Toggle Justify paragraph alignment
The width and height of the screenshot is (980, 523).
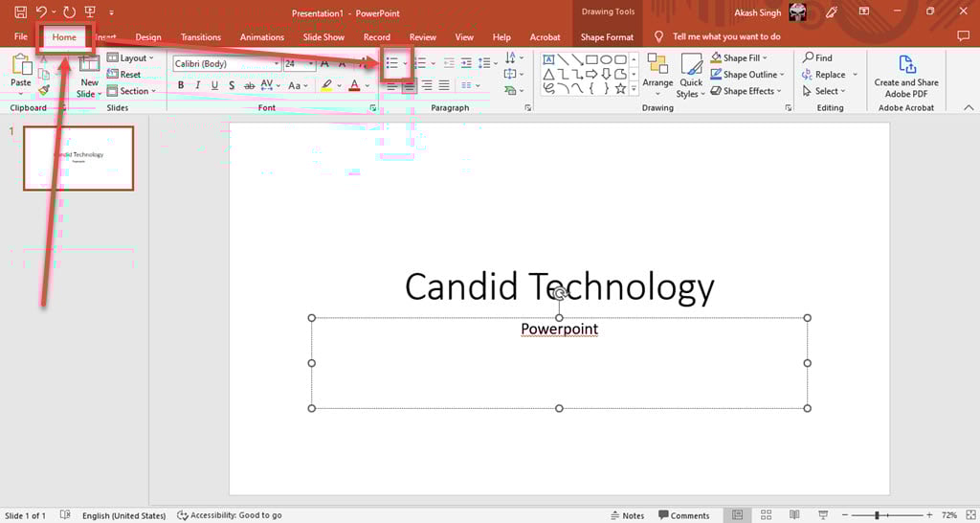pos(444,85)
